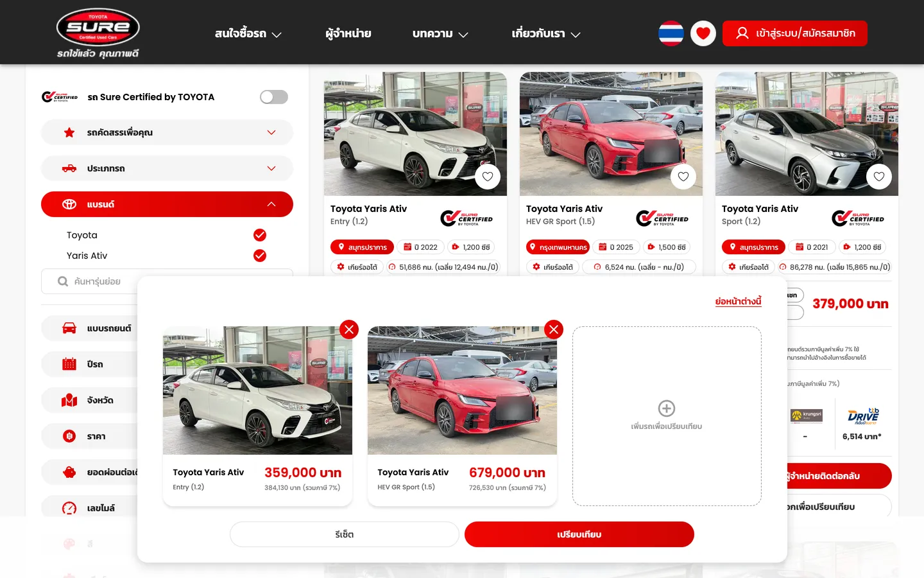Viewport: 924px width, 578px height.
Task: Open the บทความ menu dropdown
Action: [440, 33]
